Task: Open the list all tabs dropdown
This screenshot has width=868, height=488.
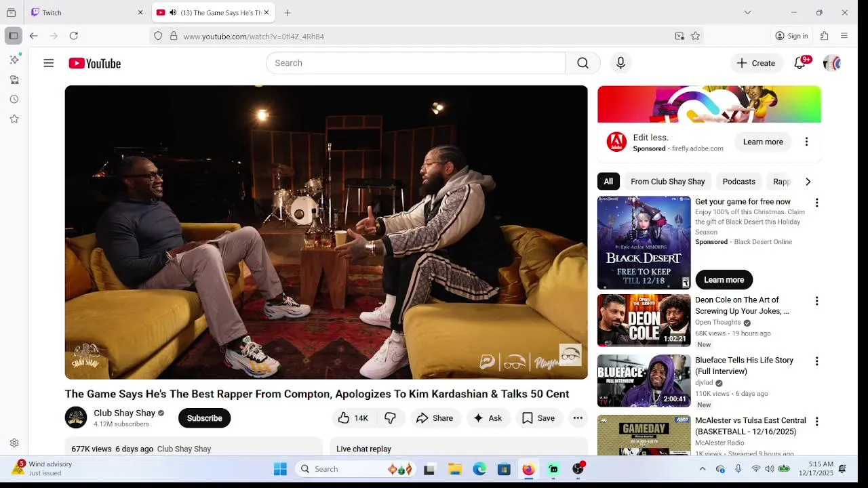Action: click(747, 12)
